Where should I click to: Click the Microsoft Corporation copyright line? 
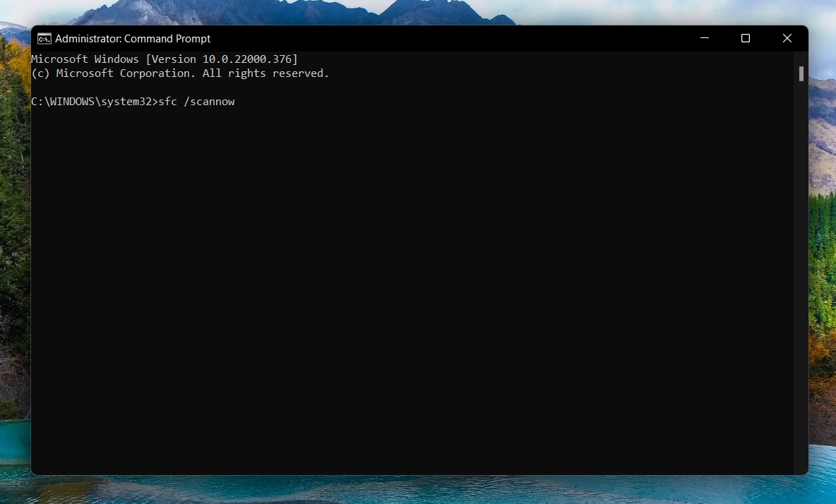click(180, 73)
